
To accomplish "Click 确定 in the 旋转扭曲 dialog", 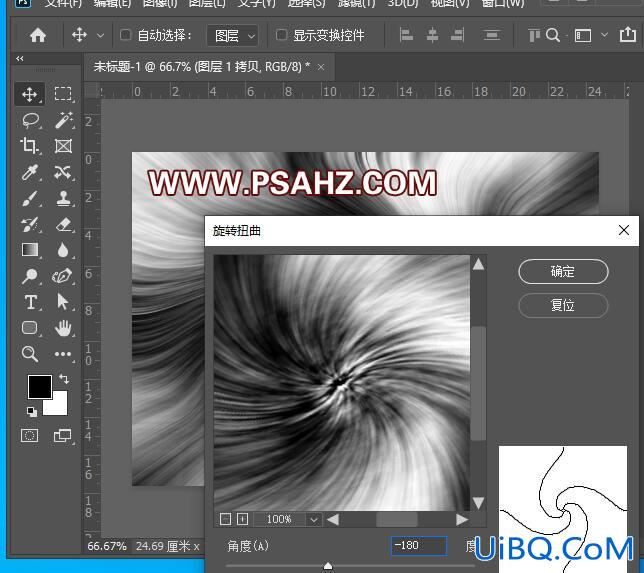I will point(563,272).
